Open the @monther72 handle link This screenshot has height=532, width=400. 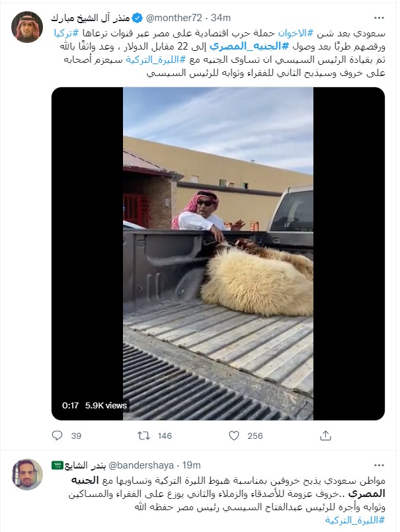click(x=173, y=18)
